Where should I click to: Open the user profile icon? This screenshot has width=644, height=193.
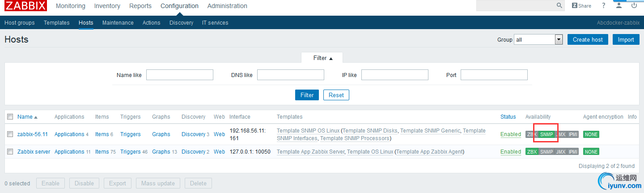coord(619,6)
